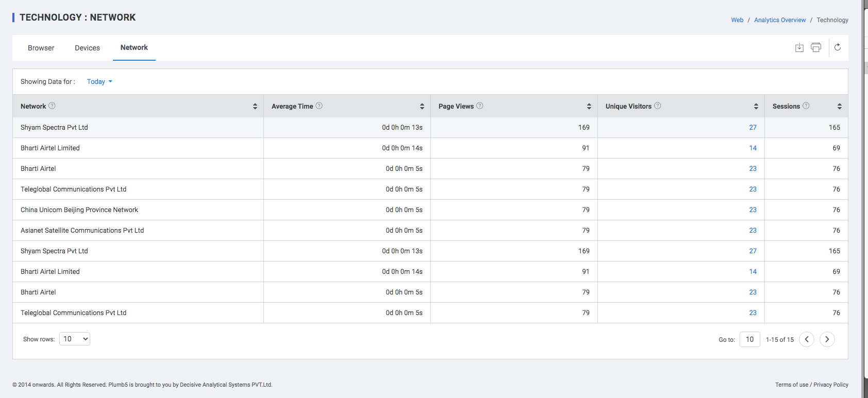Click help icon next to Sessions

[x=806, y=106]
